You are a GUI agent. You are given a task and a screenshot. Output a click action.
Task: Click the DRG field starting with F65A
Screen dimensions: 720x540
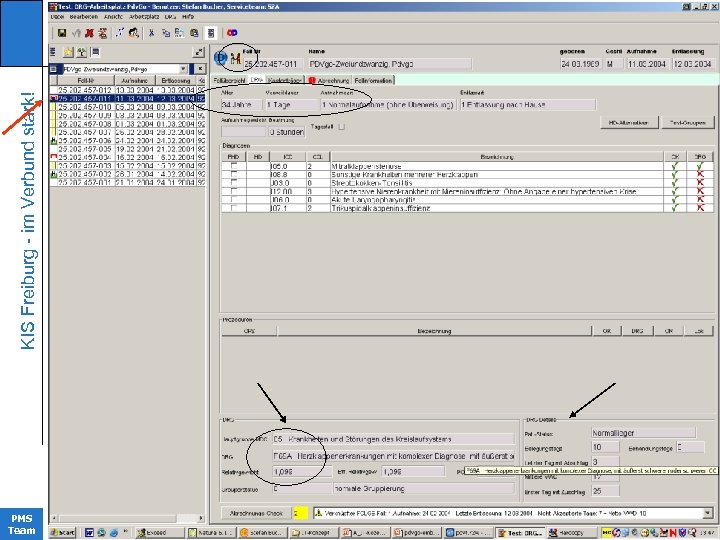393,456
